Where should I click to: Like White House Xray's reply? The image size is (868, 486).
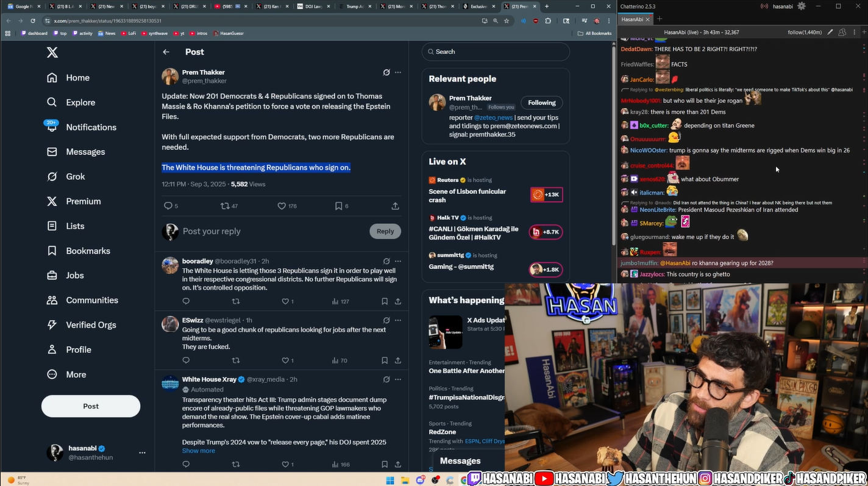(x=285, y=465)
